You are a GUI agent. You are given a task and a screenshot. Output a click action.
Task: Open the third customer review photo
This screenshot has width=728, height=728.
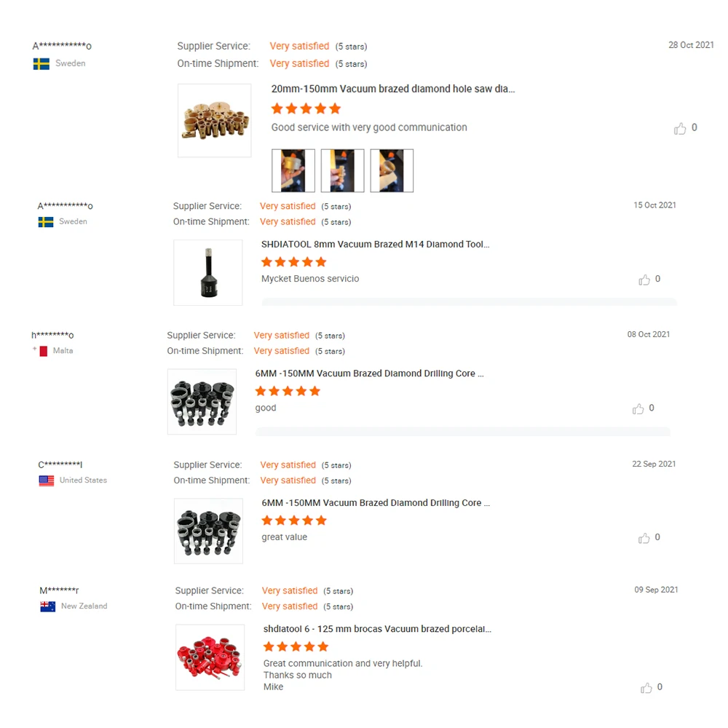392,171
